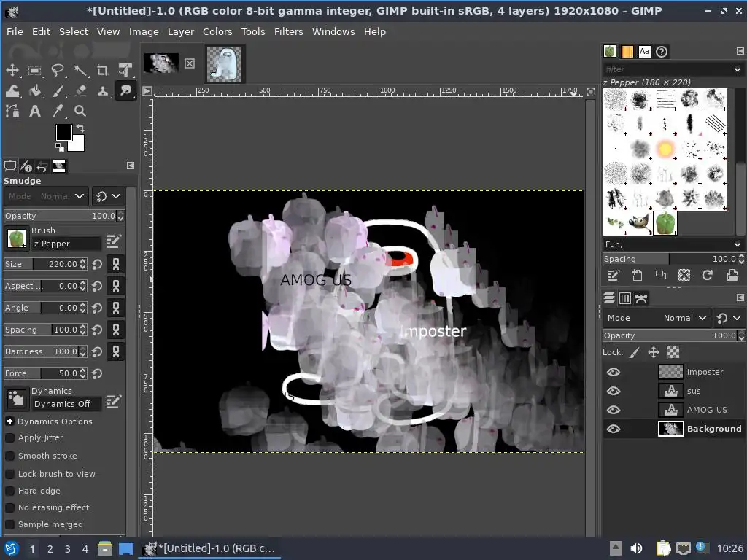Screen dimensions: 747x560
Task: Open the smudge Mode dropdown
Action: [x=46, y=196]
